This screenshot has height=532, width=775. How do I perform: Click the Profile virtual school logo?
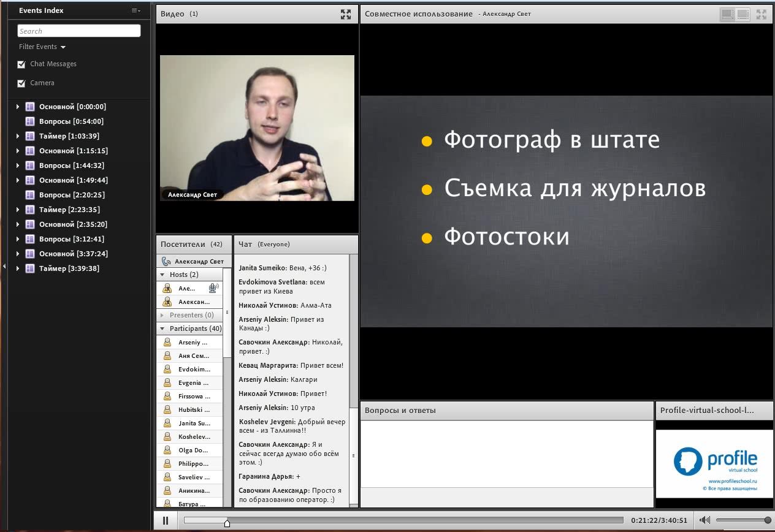pyautogui.click(x=714, y=463)
